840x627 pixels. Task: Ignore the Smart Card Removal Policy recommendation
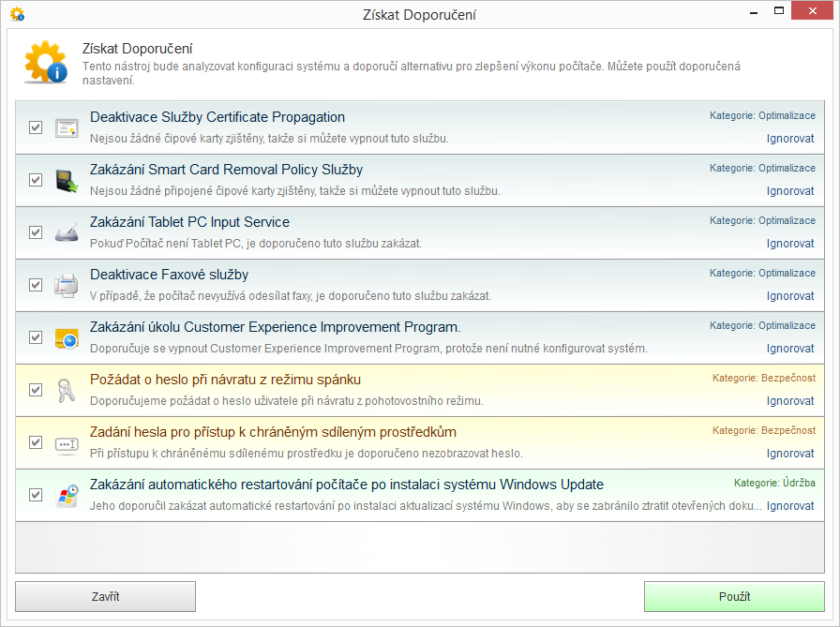790,191
